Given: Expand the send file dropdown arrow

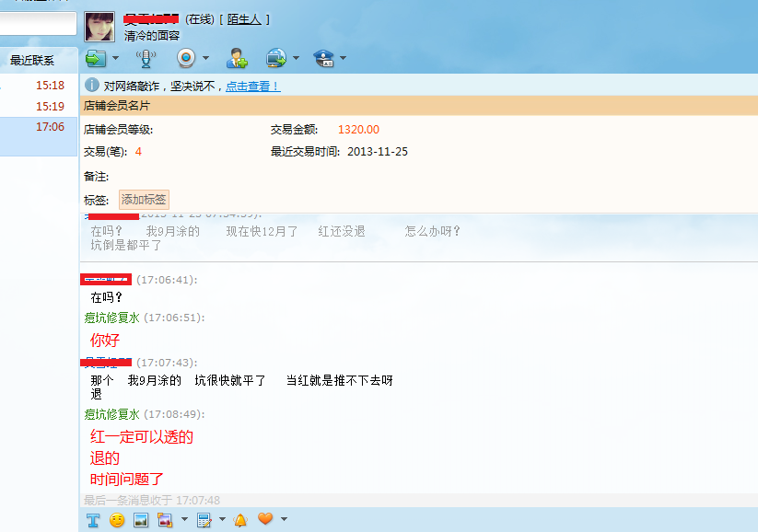Looking at the screenshot, I should [x=115, y=59].
